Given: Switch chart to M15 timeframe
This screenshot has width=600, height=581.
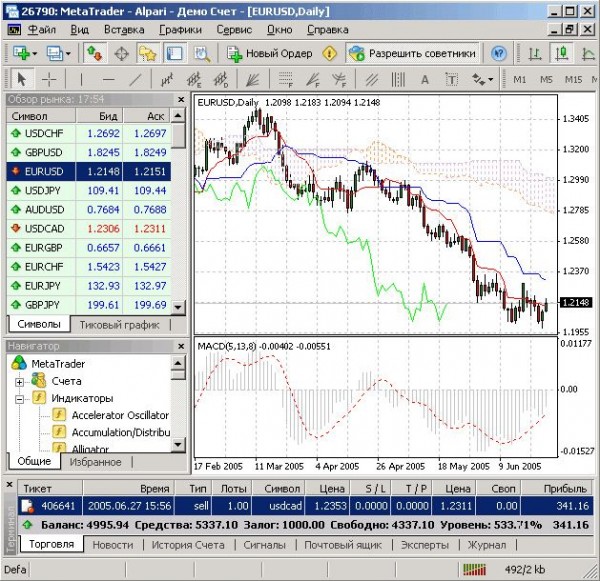Looking at the screenshot, I should [x=572, y=79].
